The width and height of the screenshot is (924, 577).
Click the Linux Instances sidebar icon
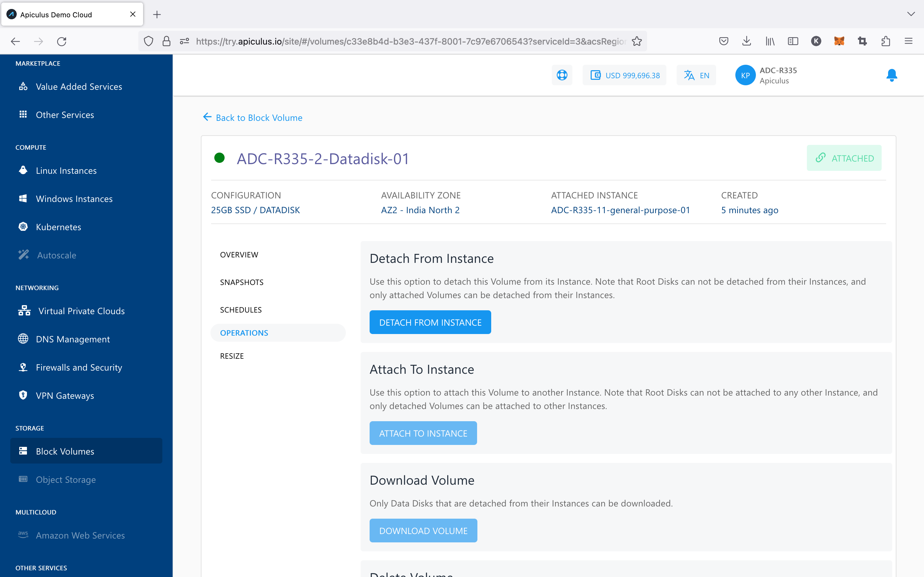23,170
